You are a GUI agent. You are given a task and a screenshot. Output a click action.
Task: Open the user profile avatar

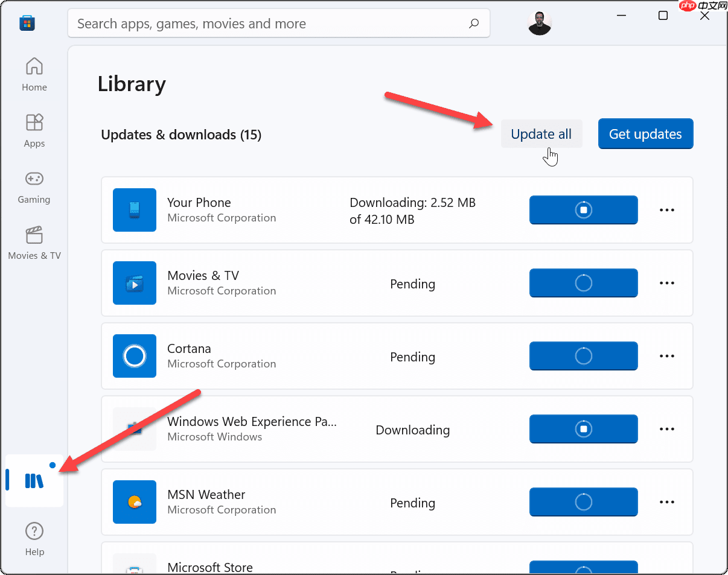point(540,24)
